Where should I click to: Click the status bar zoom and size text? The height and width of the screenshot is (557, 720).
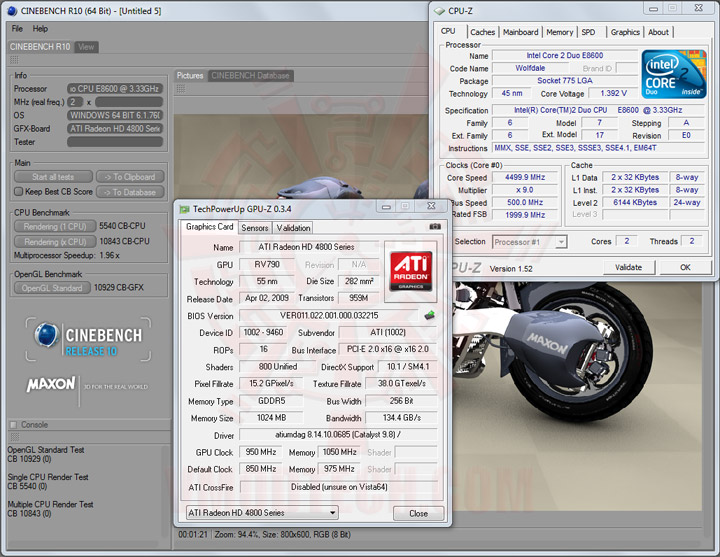[x=282, y=534]
